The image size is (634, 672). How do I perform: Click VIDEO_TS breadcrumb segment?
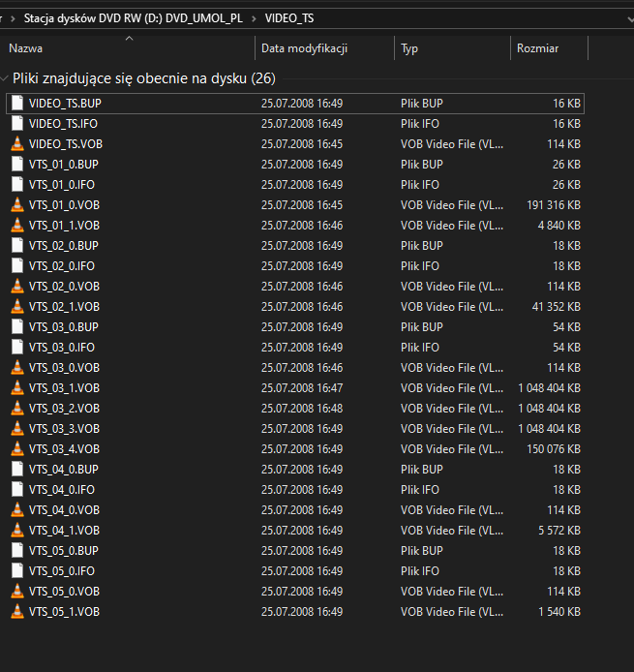pos(289,18)
